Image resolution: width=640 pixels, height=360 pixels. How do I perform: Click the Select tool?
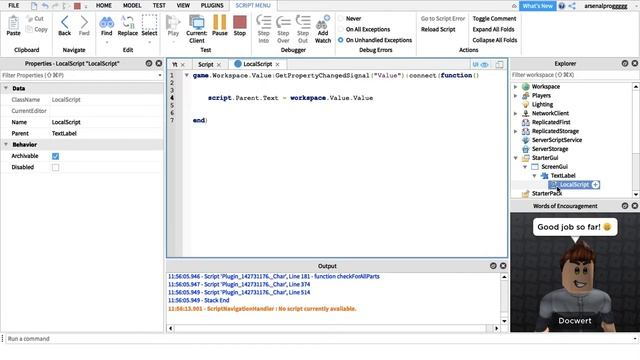pyautogui.click(x=149, y=25)
